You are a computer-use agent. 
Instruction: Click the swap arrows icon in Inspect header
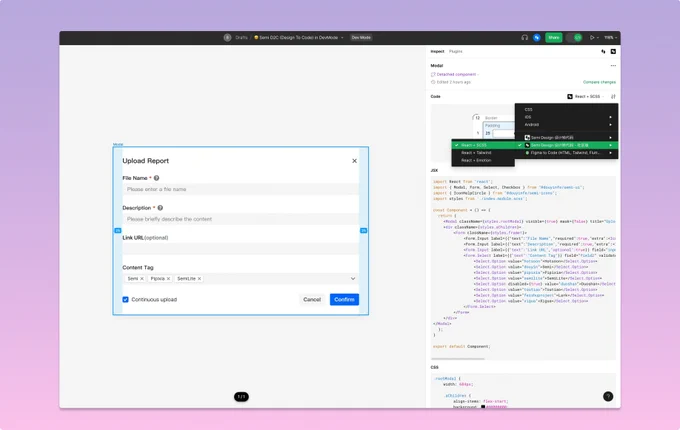point(603,52)
